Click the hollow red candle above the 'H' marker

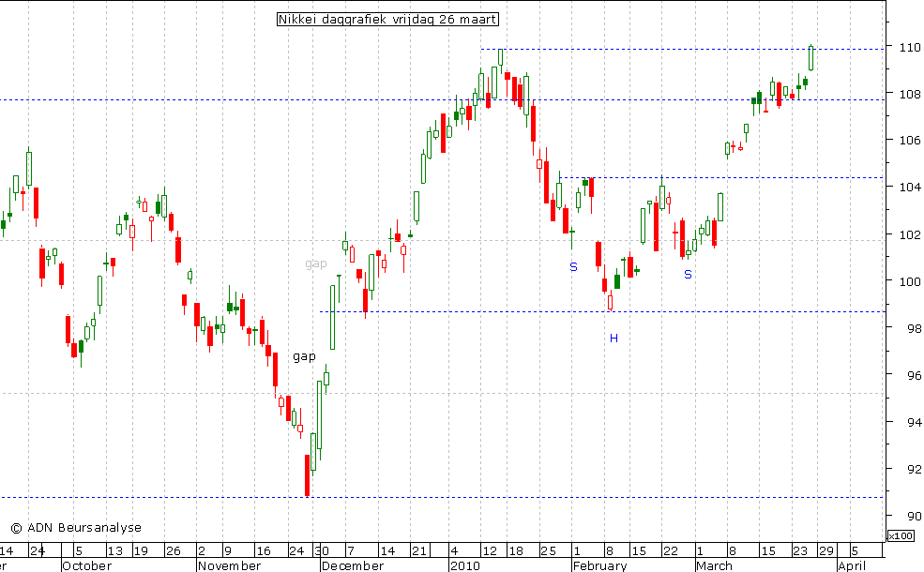coord(610,302)
